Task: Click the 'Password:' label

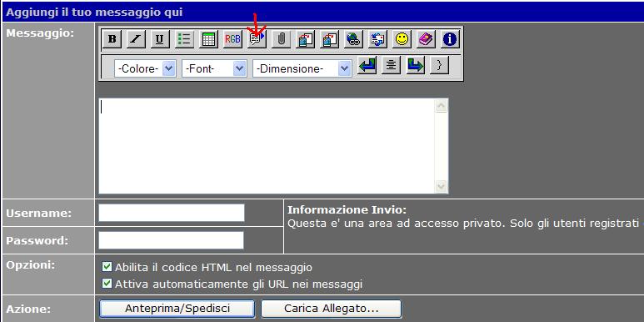Action: coord(37,240)
